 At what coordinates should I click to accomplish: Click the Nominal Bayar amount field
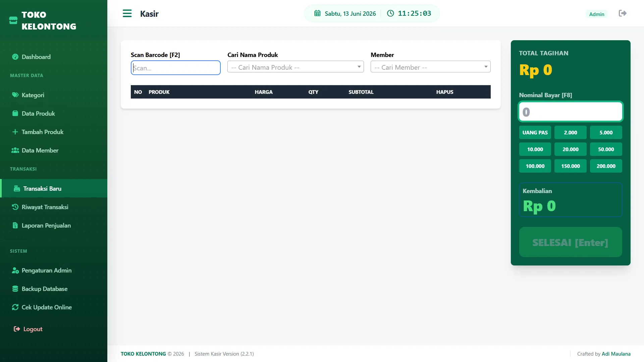[571, 111]
